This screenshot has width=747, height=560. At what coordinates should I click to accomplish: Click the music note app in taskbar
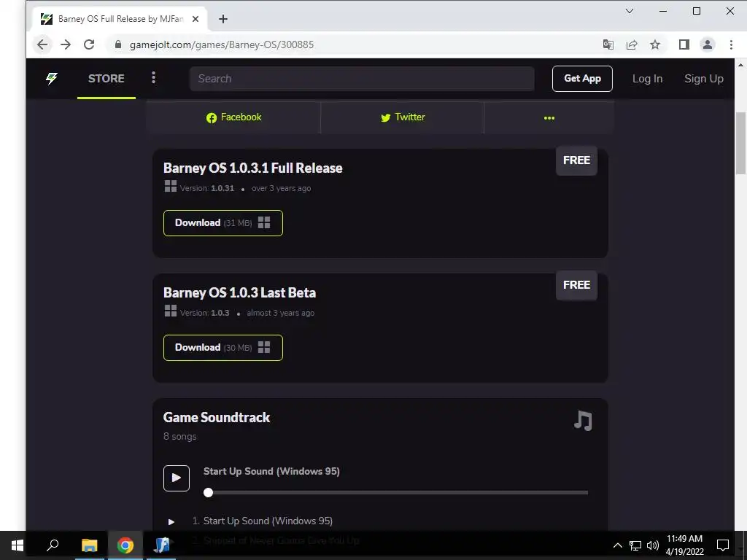161,545
